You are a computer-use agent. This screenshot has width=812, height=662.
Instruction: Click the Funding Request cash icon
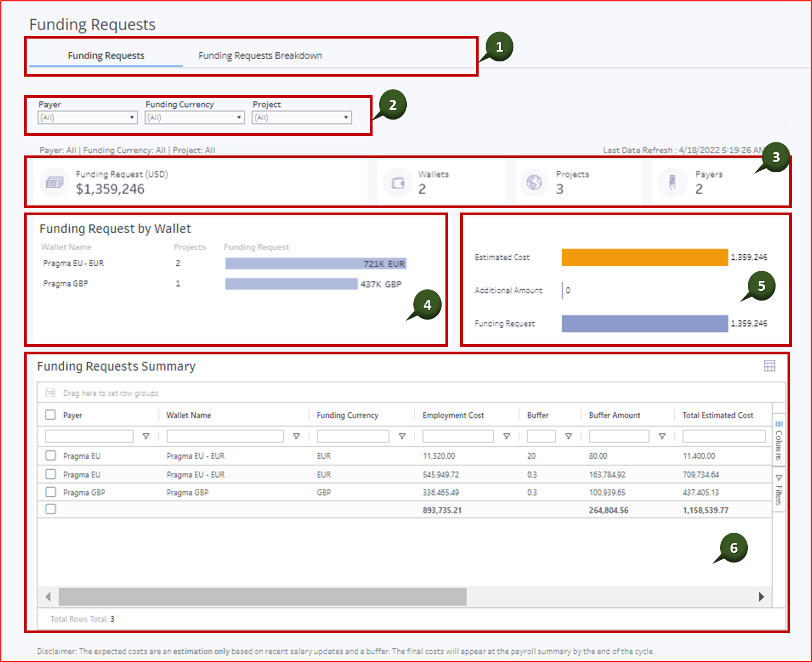[x=54, y=183]
